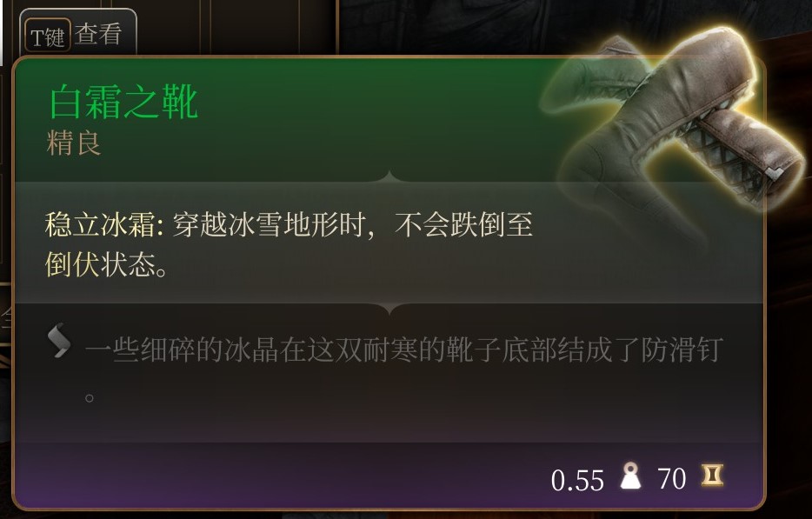This screenshot has height=519, width=812.
Task: Click the 穿越冰雪地形时 phrase
Action: click(x=269, y=225)
